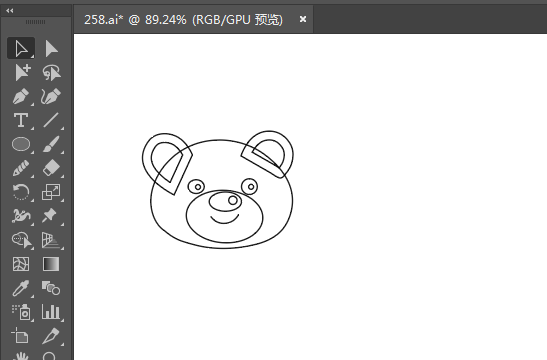This screenshot has height=360, width=547.
Task: Select the Paintbrush tool
Action: coord(51,144)
